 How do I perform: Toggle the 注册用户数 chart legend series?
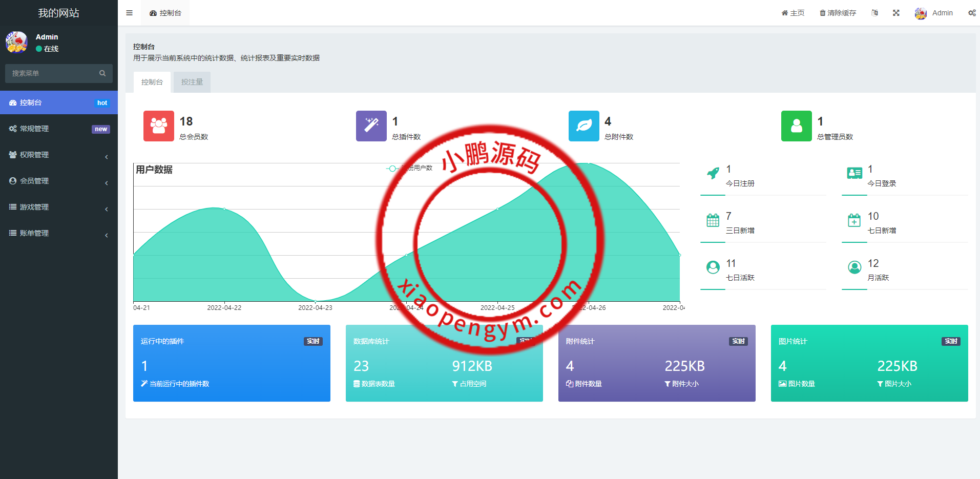coord(410,168)
